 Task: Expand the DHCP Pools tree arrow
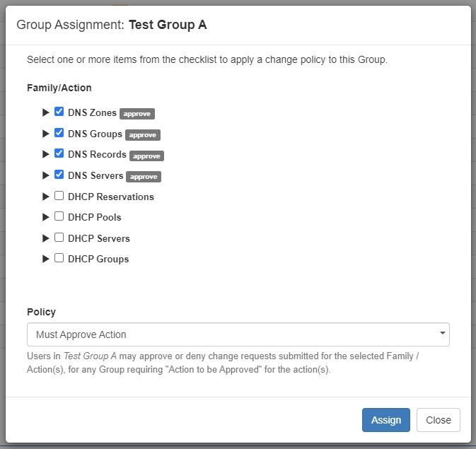pos(46,217)
